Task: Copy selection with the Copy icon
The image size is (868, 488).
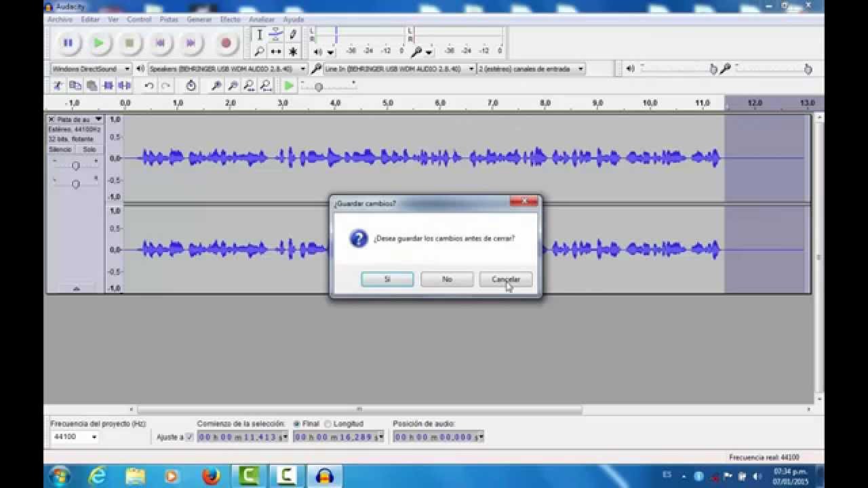Action: [x=75, y=85]
